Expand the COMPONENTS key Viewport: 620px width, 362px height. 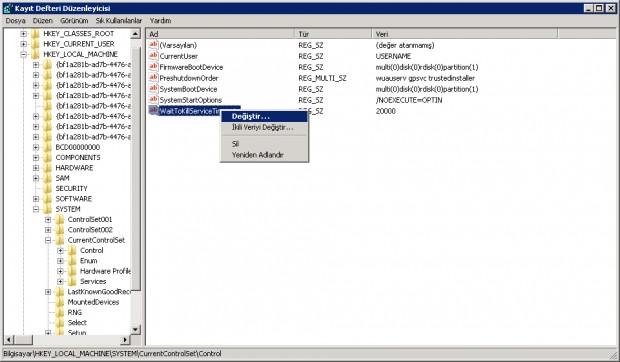click(x=36, y=157)
